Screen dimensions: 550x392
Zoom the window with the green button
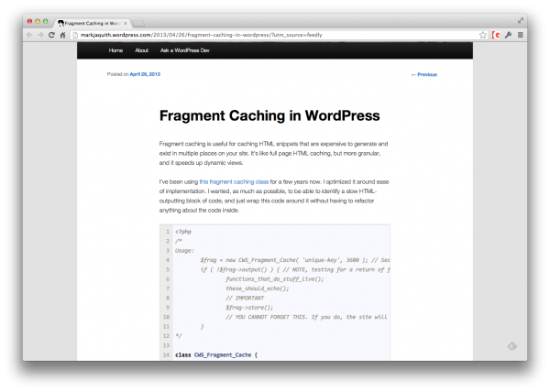pos(45,21)
